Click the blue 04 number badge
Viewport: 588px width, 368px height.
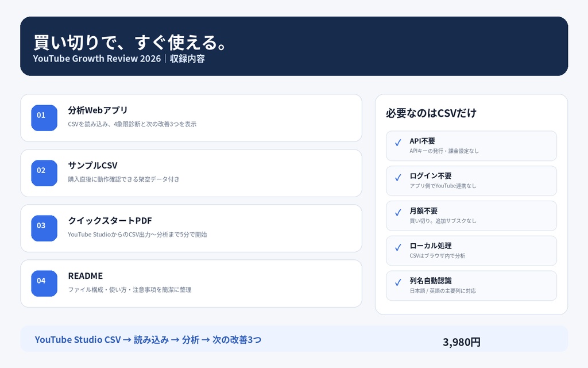(x=44, y=283)
